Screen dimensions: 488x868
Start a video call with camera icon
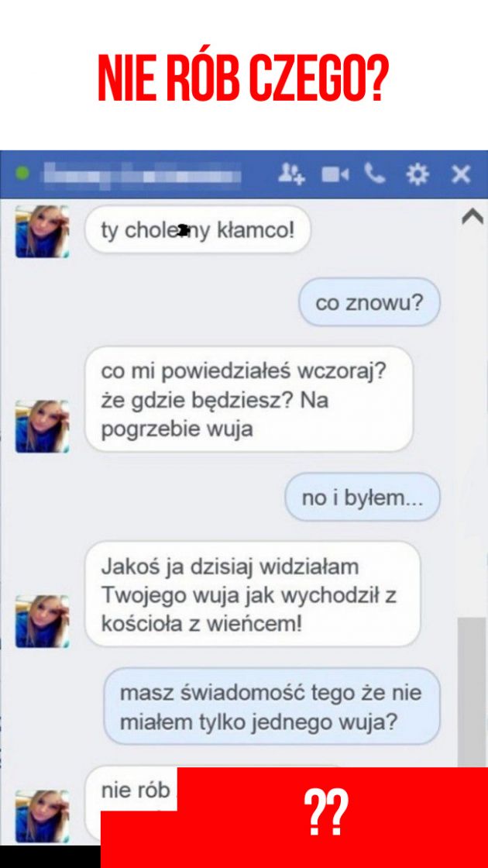[335, 174]
